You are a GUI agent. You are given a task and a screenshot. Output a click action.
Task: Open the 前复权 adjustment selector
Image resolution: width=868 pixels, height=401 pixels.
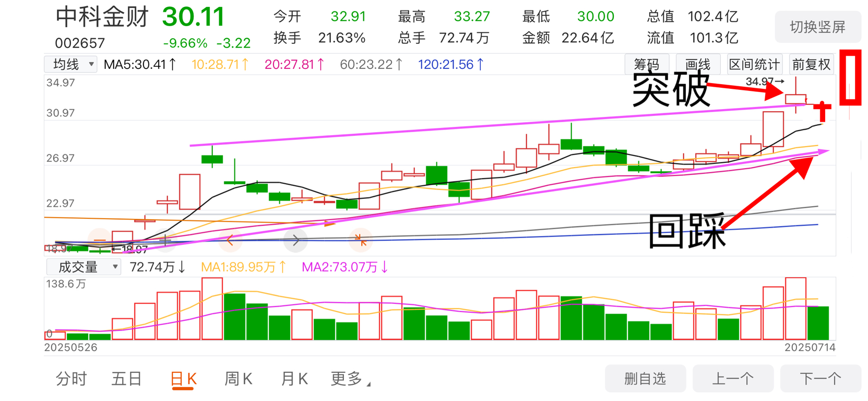pos(811,64)
